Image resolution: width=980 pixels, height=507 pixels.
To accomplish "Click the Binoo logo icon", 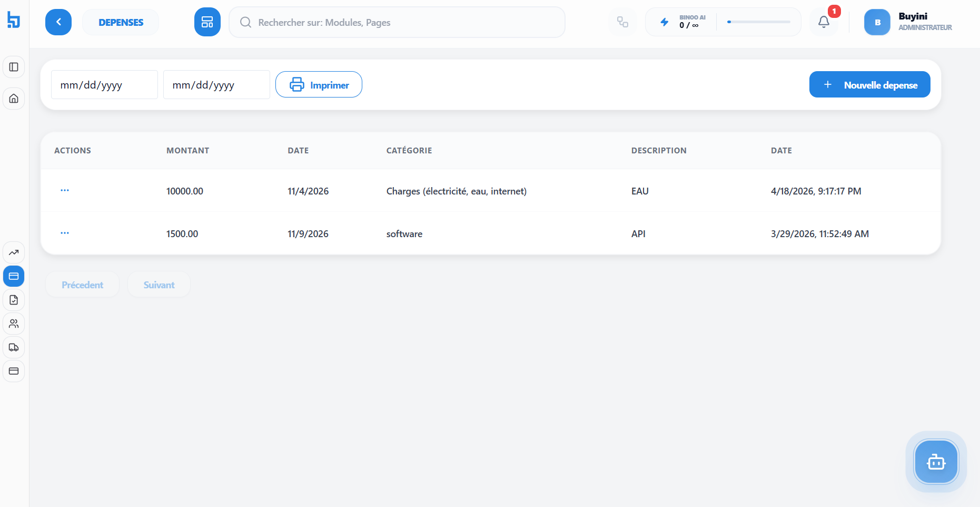I will 14,19.
